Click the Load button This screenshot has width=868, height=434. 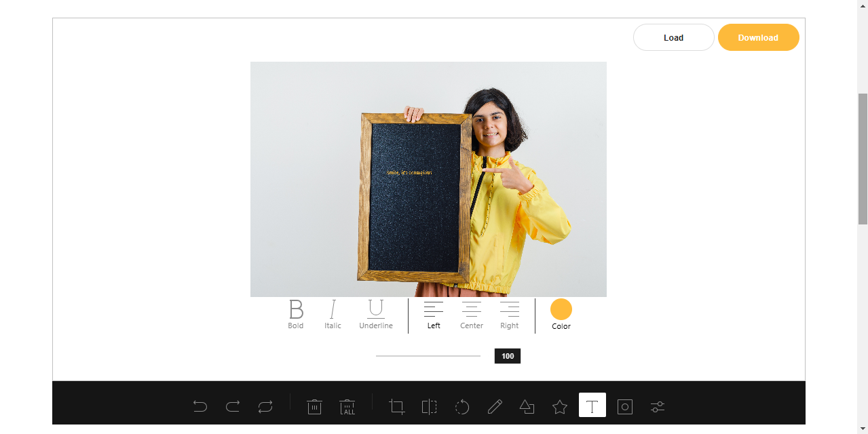674,37
